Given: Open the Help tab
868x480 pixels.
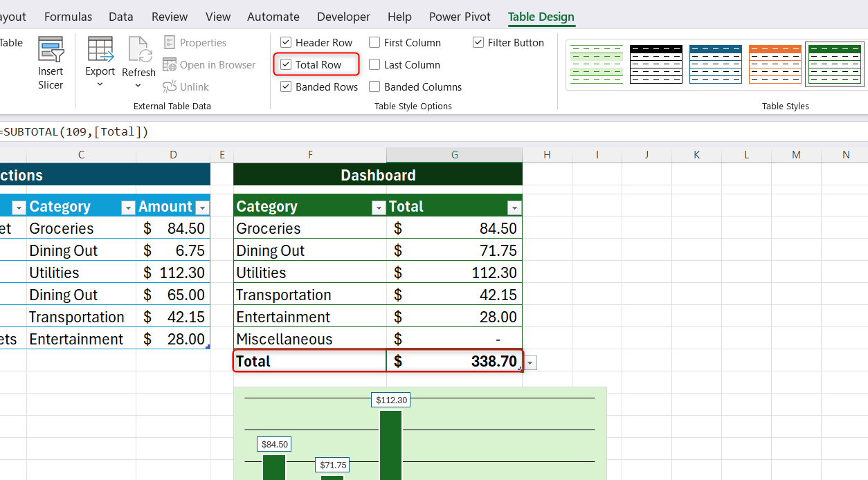Looking at the screenshot, I should [399, 17].
